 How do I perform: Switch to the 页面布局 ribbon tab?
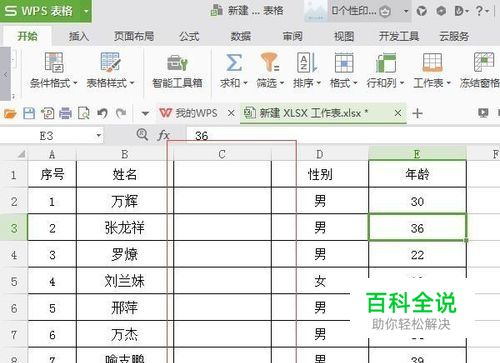tap(134, 36)
